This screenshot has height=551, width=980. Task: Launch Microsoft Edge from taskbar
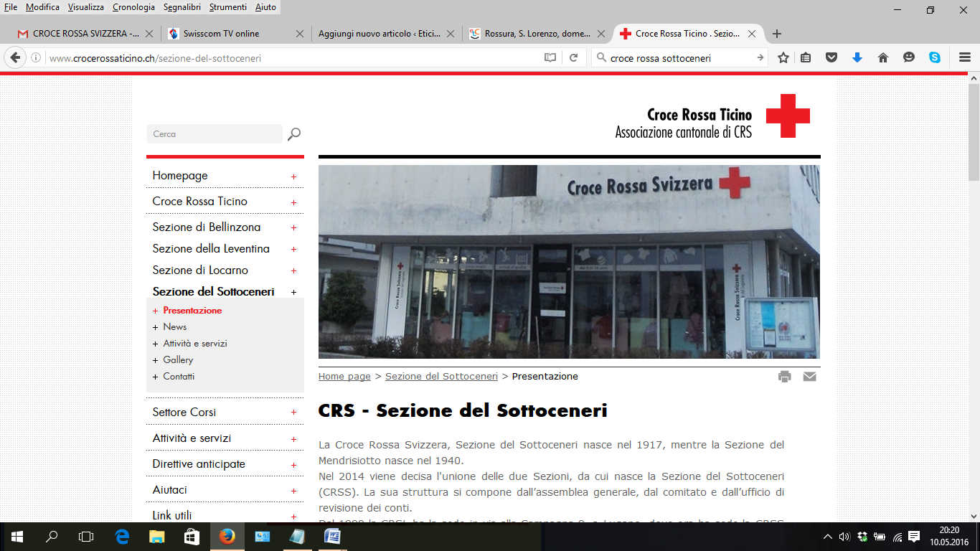tap(122, 537)
